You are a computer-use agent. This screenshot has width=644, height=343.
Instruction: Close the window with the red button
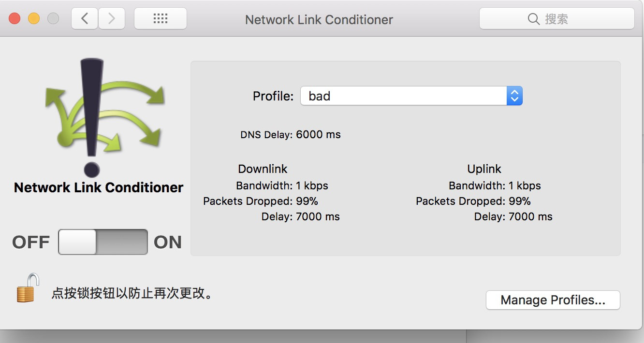[x=15, y=19]
